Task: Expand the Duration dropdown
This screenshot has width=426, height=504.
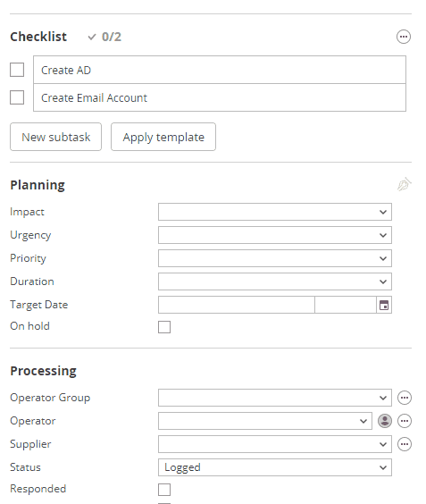Action: pos(275,281)
